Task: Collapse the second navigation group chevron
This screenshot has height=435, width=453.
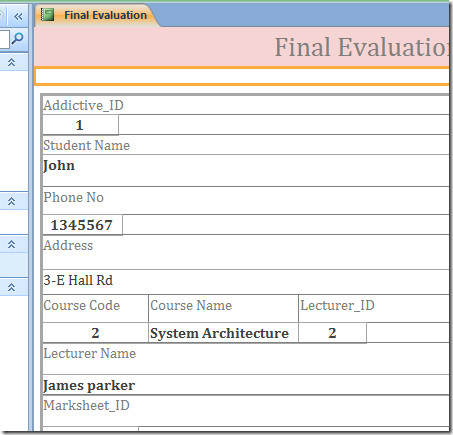Action: (11, 201)
